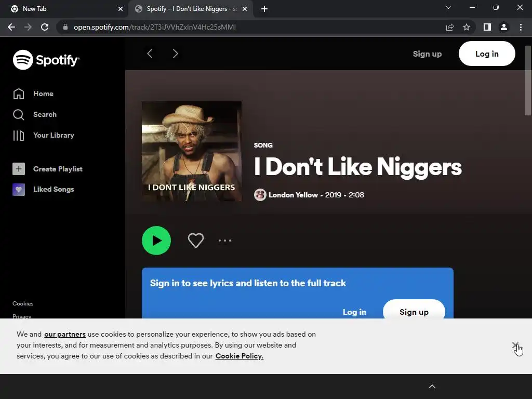Click the Create Playlist plus item
The width and height of the screenshot is (532, 399).
(47, 169)
